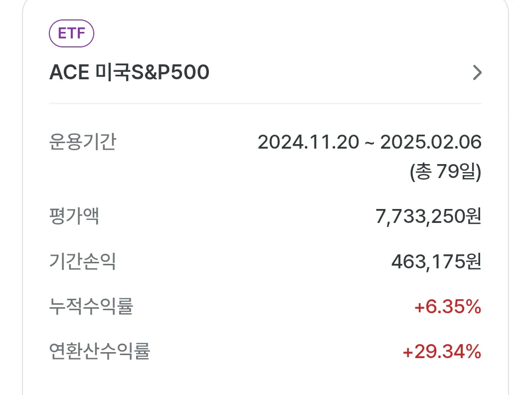Tap the 기간손익 label
The width and height of the screenshot is (532, 395).
[83, 261]
